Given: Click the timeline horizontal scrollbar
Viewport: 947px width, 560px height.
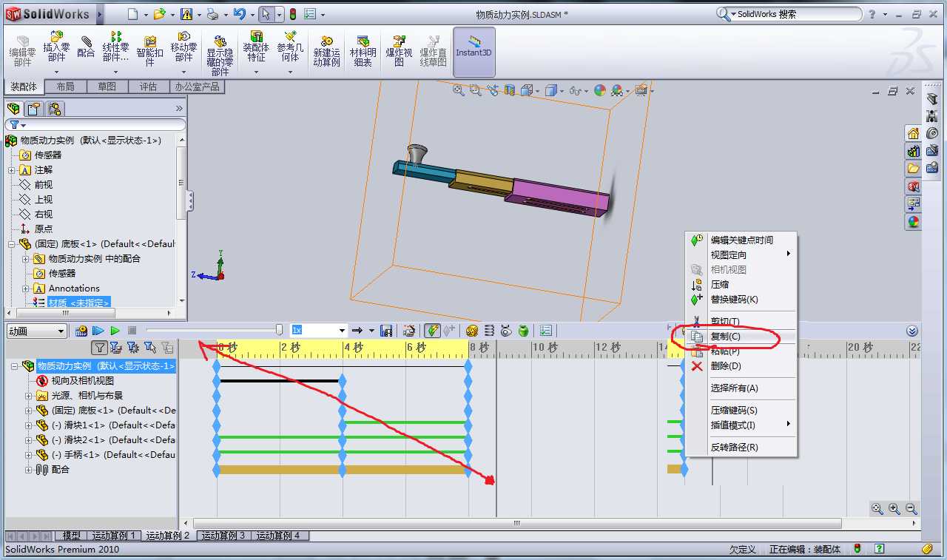Looking at the screenshot, I should (x=517, y=523).
